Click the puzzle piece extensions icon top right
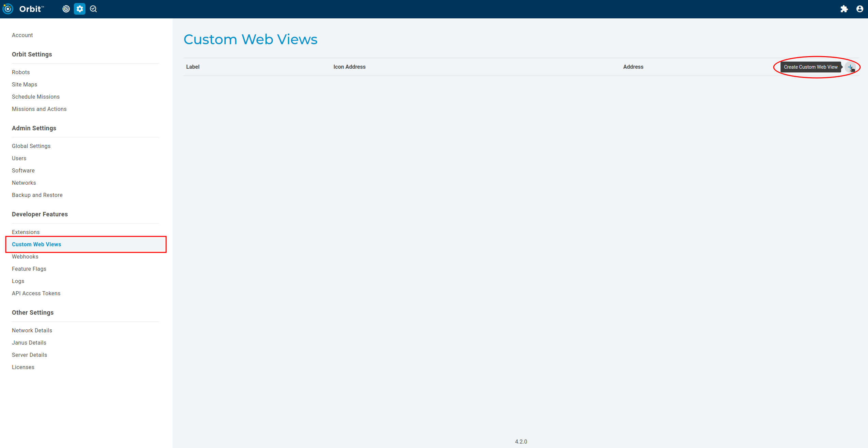This screenshot has width=868, height=448. (x=844, y=9)
